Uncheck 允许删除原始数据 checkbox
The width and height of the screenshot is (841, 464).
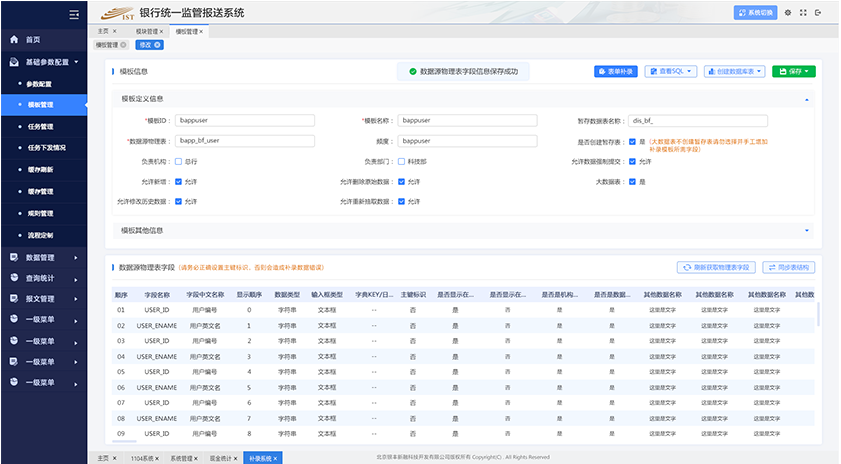[401, 182]
